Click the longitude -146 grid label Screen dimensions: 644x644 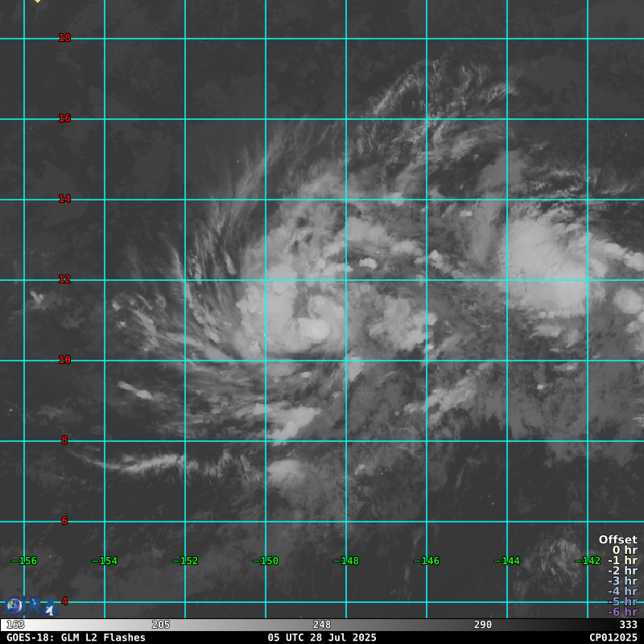(427, 561)
